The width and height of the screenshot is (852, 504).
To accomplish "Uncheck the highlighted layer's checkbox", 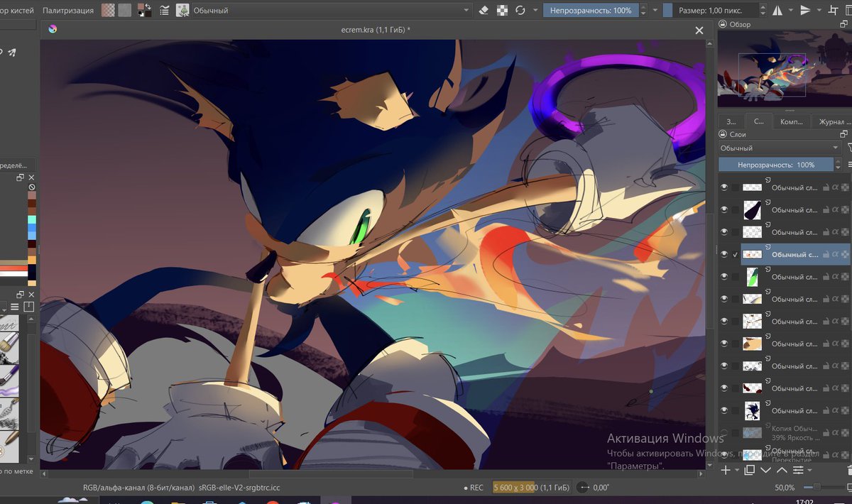I will (x=736, y=254).
